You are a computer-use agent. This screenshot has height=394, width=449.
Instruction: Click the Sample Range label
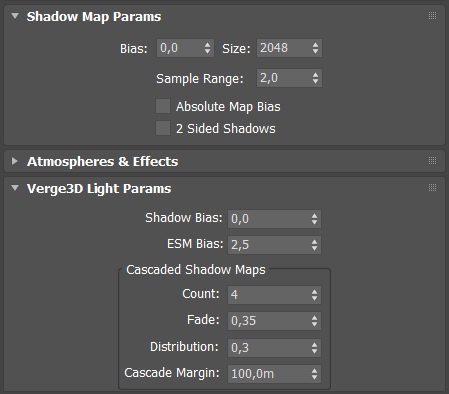coord(200,79)
